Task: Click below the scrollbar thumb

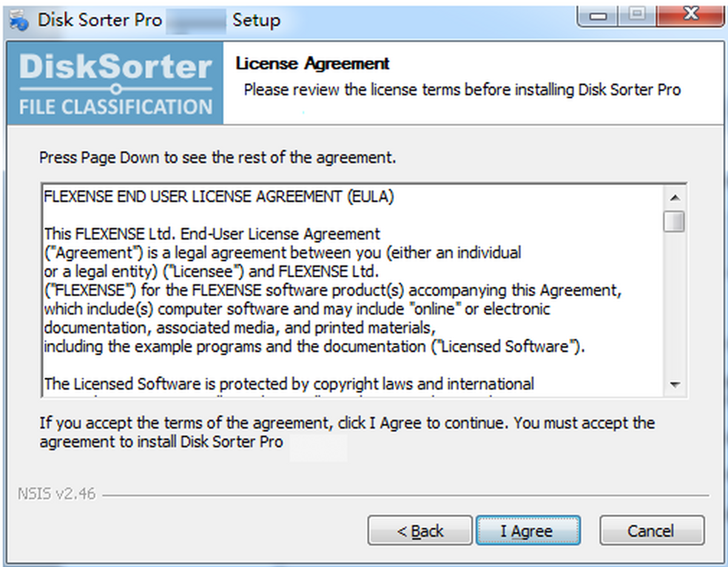Action: point(674,304)
